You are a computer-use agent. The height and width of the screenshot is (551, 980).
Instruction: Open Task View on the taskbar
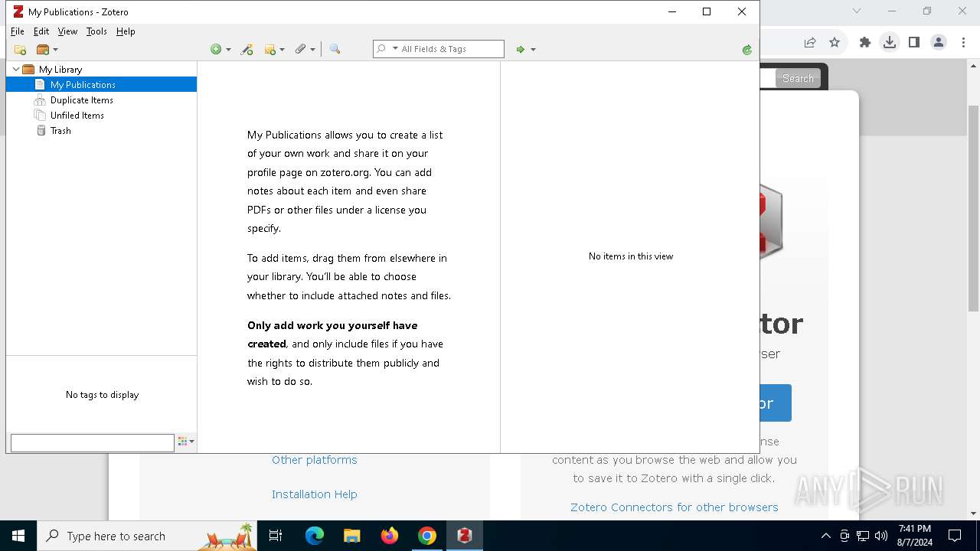click(276, 536)
